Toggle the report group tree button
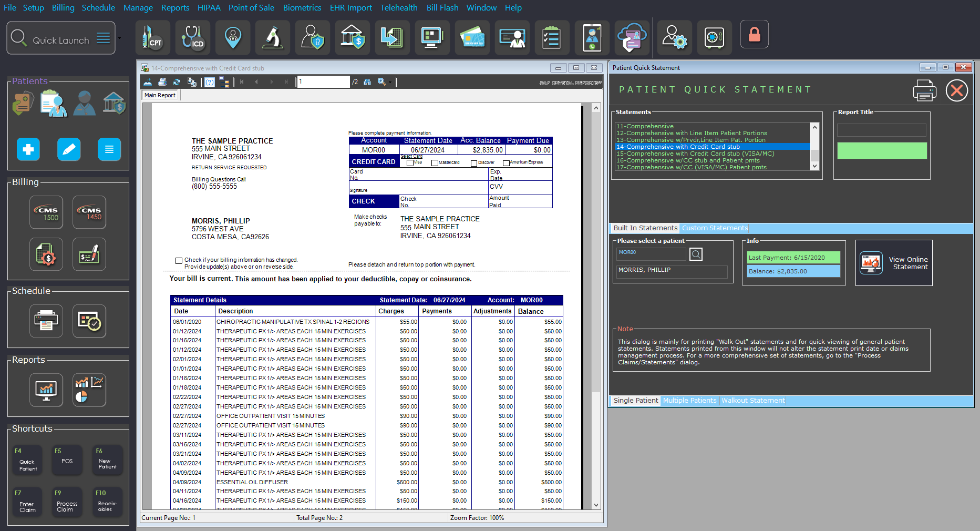980x531 pixels. click(224, 82)
